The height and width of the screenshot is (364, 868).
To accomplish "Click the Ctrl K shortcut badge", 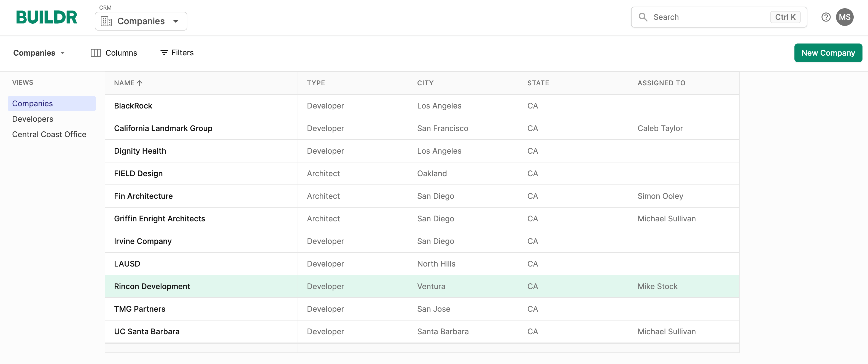I will (x=785, y=17).
